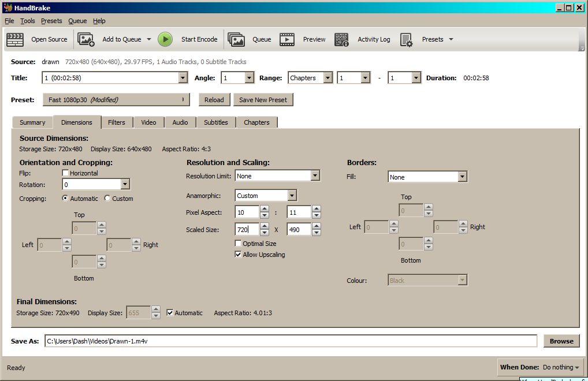
Task: Open the Borders Fill dropdown
Action: point(462,177)
